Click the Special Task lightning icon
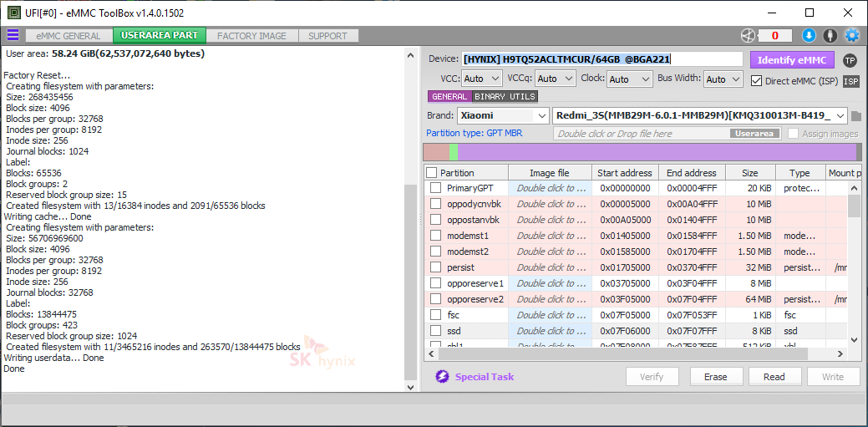868x427 pixels. (442, 377)
